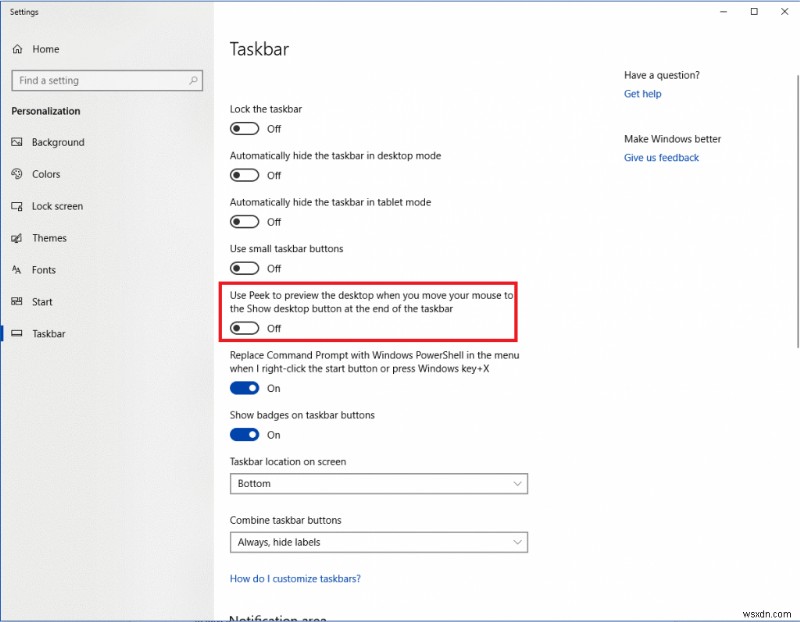Click the Home icon in the sidebar
The width and height of the screenshot is (800, 622).
[x=41, y=49]
